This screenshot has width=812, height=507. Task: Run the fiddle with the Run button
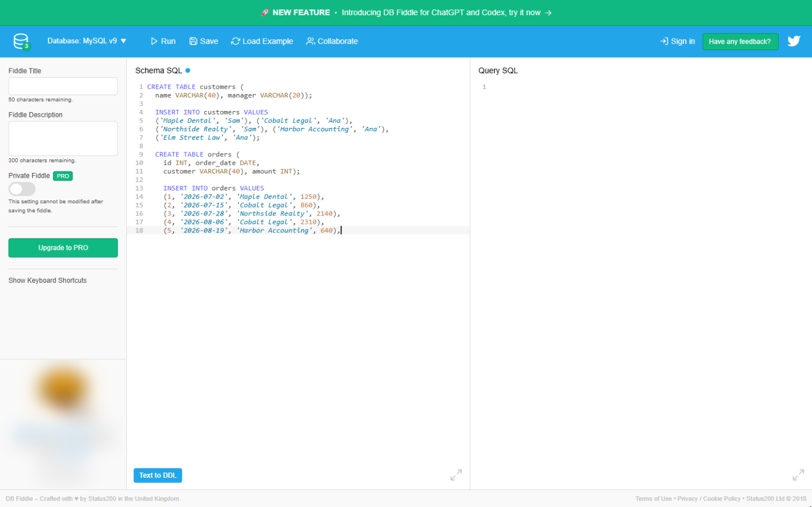point(163,41)
